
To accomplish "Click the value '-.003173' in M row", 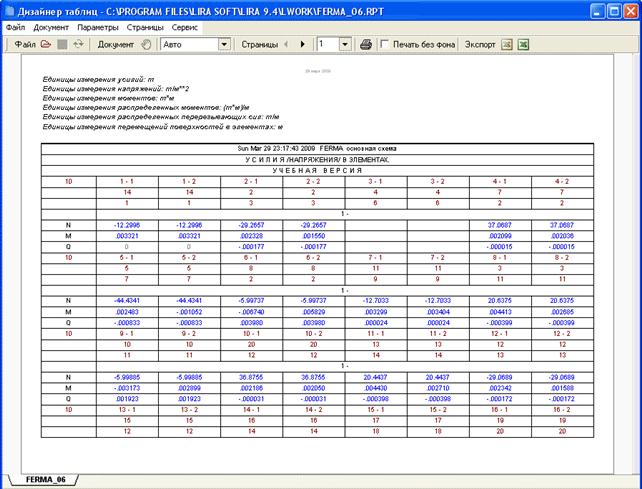I will coord(127,388).
